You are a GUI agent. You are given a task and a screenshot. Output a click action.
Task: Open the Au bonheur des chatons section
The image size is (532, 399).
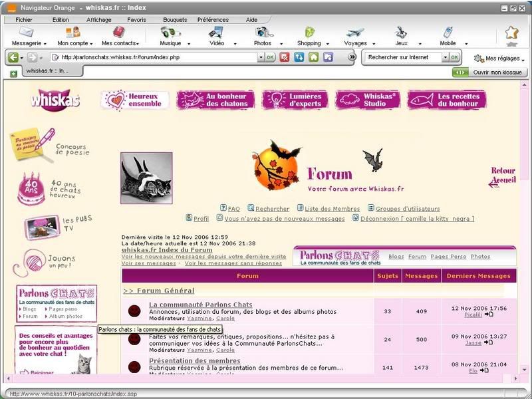click(215, 100)
